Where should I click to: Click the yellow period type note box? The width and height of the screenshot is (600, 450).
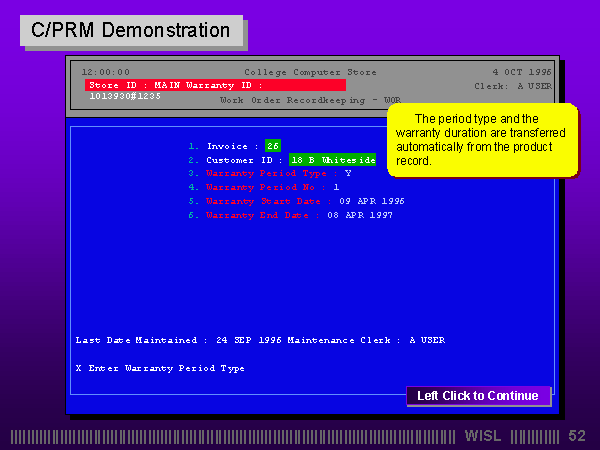coord(480,140)
